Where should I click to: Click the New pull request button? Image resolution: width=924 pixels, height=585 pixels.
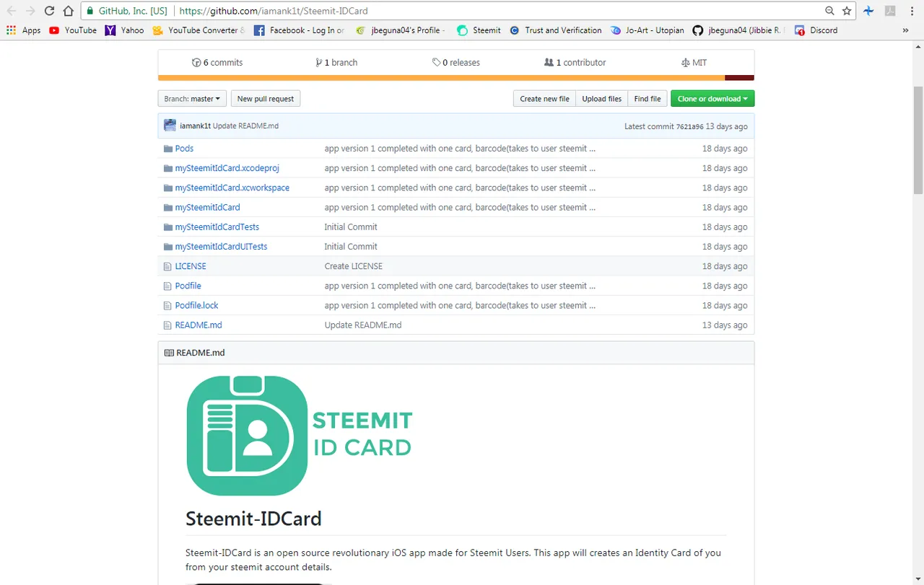tap(266, 99)
